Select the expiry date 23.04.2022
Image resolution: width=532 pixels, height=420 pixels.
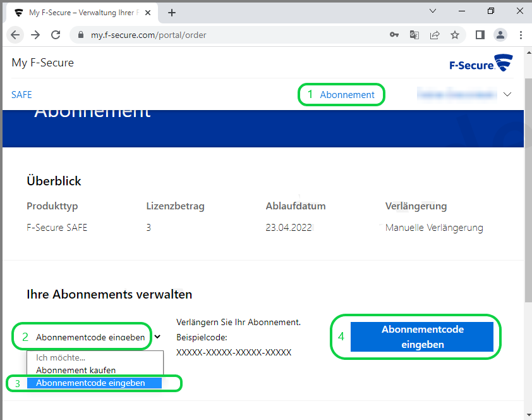[x=289, y=228]
